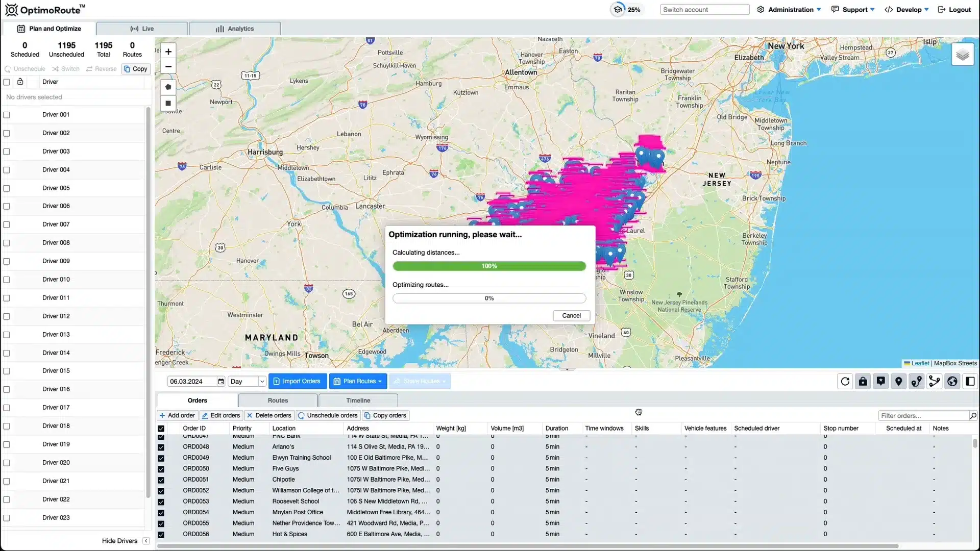Select the rectangle selection tool on the map
The width and height of the screenshot is (980, 551).
click(168, 103)
